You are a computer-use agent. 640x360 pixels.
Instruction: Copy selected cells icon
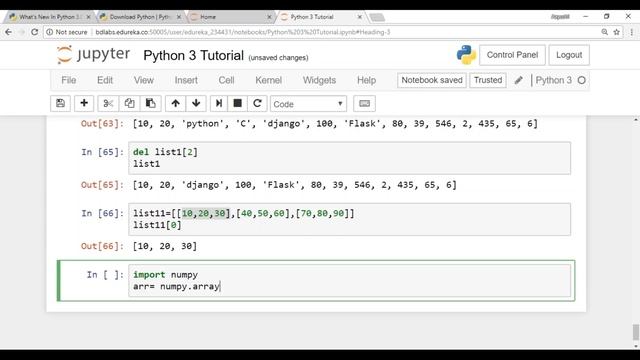point(129,103)
